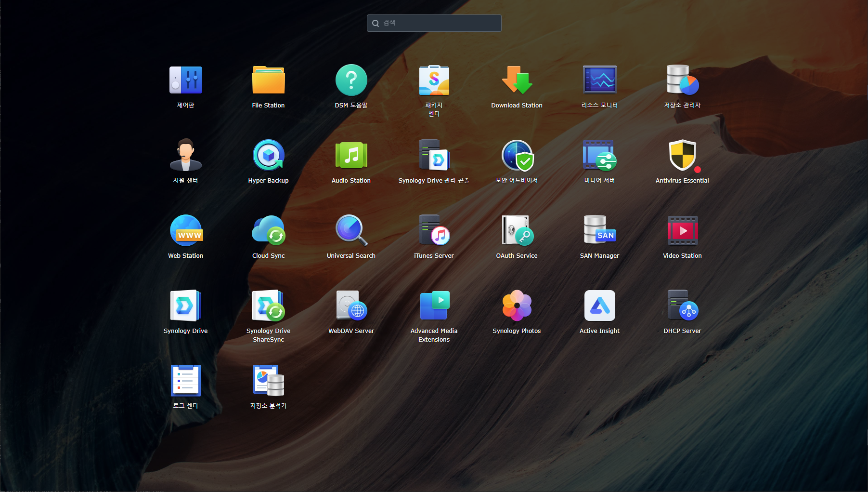Click the 검색 search field
The height and width of the screenshot is (492, 868).
point(434,23)
